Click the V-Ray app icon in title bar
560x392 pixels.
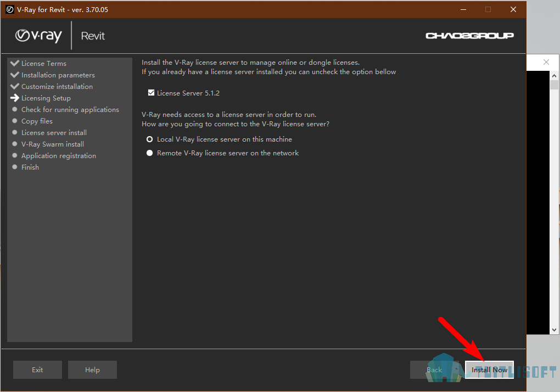(x=10, y=10)
